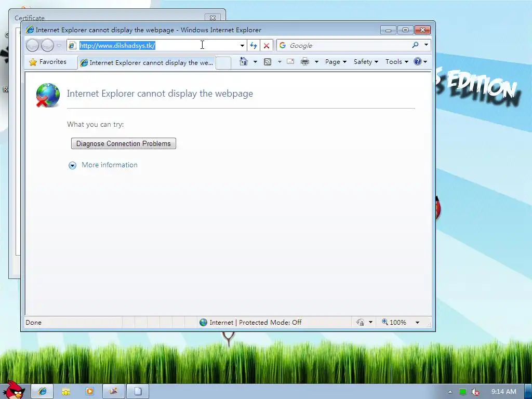532x399 pixels.
Task: Click the Help question mark icon
Action: [x=418, y=61]
